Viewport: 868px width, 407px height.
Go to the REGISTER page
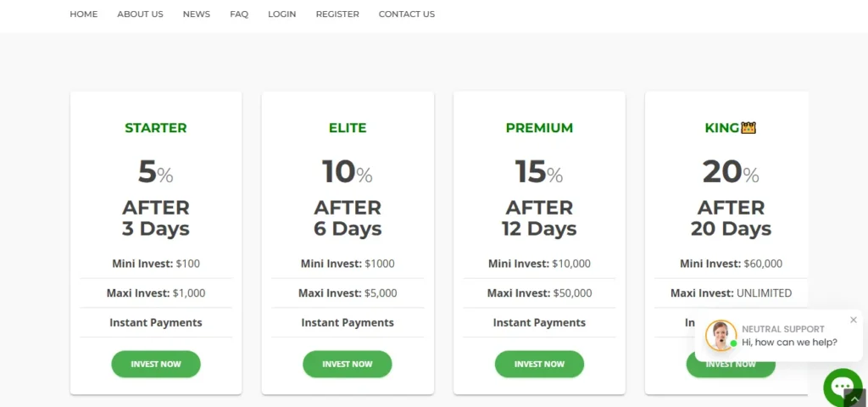click(337, 14)
